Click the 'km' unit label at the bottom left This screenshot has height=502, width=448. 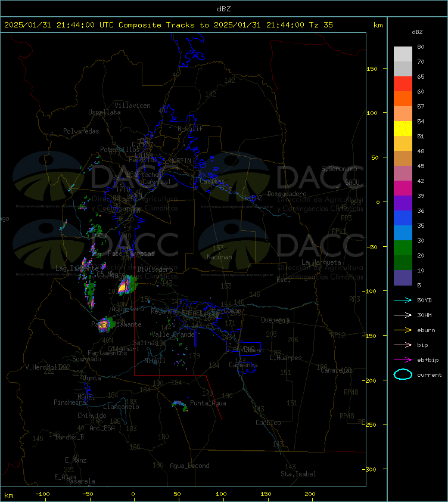click(x=9, y=495)
